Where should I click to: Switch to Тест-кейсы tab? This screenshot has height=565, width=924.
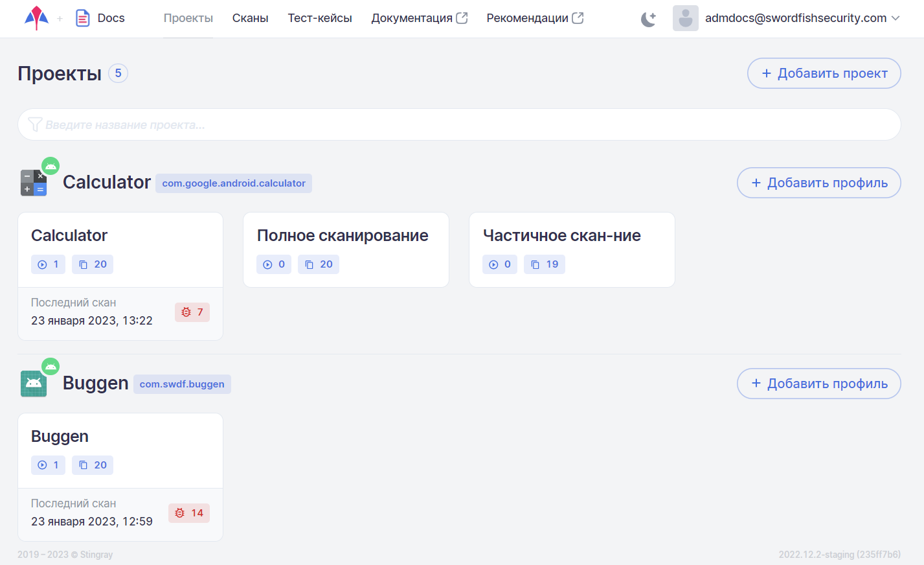click(320, 18)
